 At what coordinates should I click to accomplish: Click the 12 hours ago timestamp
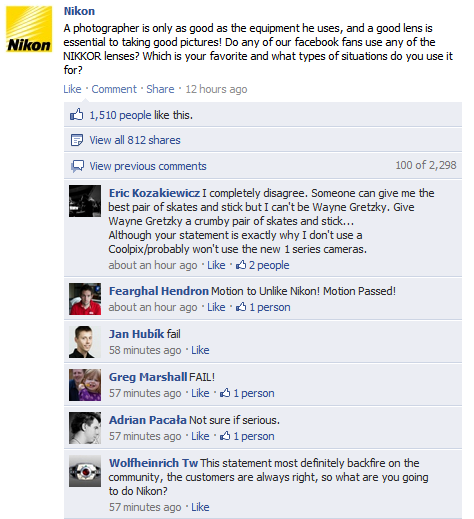(x=216, y=89)
